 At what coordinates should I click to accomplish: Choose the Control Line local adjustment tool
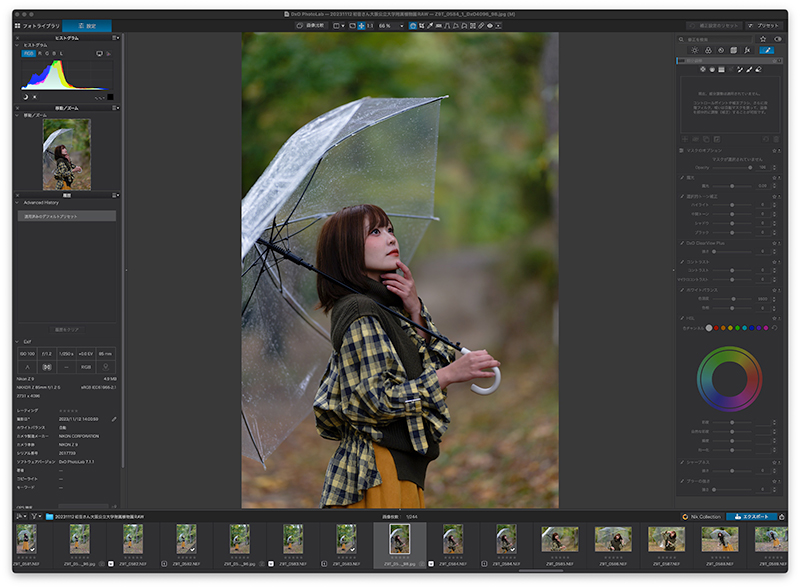tap(712, 69)
